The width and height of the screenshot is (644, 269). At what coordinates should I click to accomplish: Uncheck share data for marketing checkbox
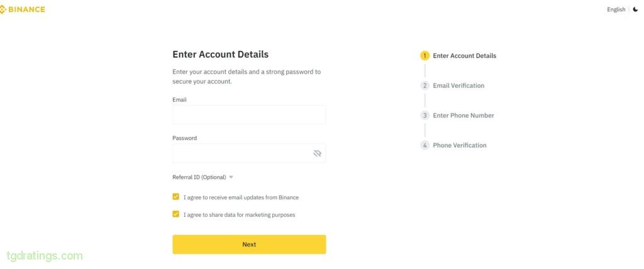pyautogui.click(x=176, y=214)
